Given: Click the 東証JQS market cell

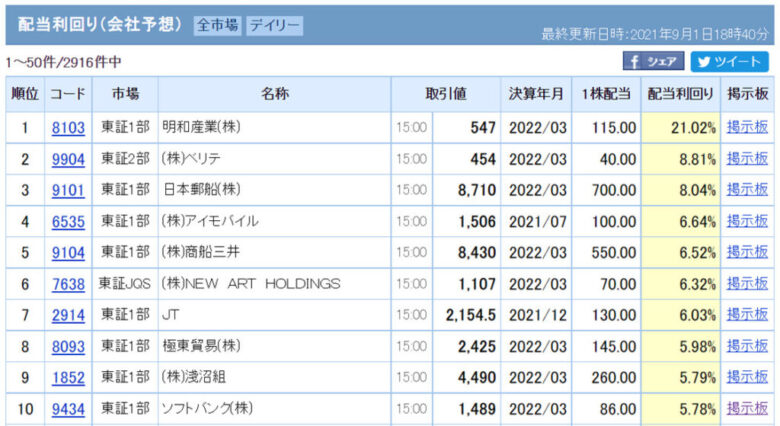Looking at the screenshot, I should pos(125,284).
